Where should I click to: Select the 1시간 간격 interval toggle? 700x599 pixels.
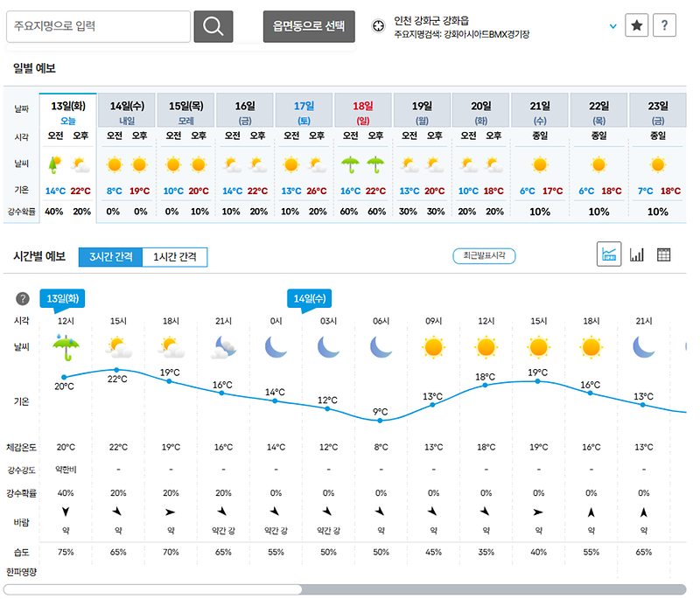[175, 257]
